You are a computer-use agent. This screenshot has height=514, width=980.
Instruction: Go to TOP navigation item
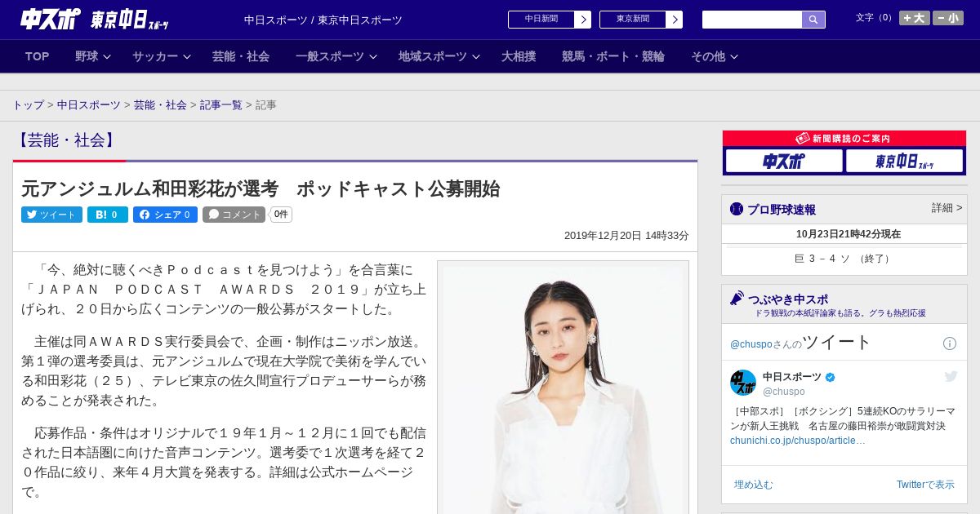pyautogui.click(x=37, y=56)
